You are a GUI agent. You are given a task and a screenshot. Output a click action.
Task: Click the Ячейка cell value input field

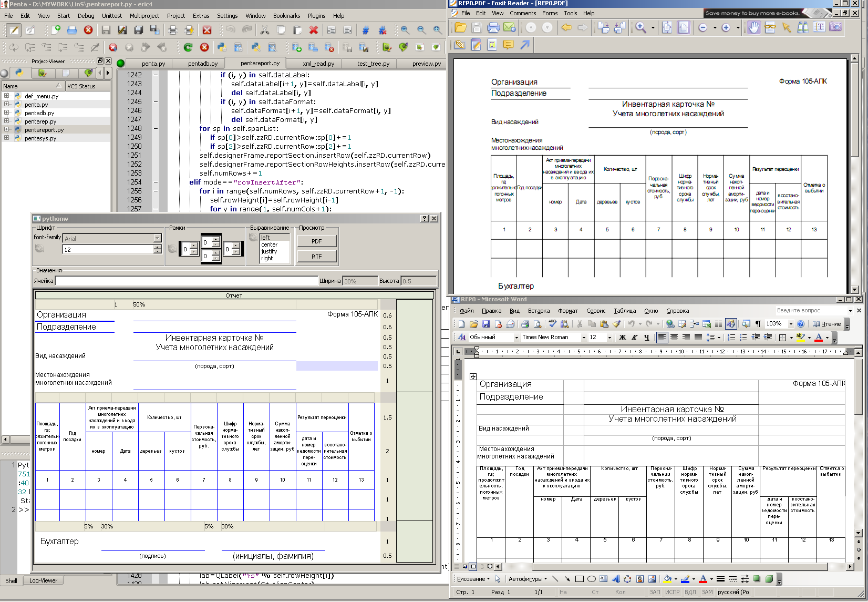point(187,281)
